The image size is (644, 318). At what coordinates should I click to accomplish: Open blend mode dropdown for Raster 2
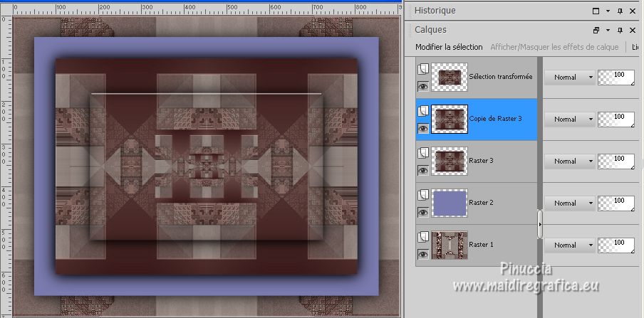point(570,203)
